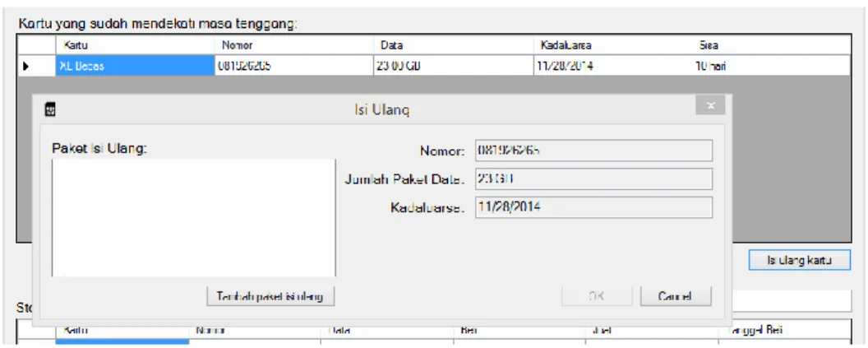Focus the Jumlah Paket Data field
Image resolution: width=868 pixels, height=348 pixels.
tap(594, 179)
